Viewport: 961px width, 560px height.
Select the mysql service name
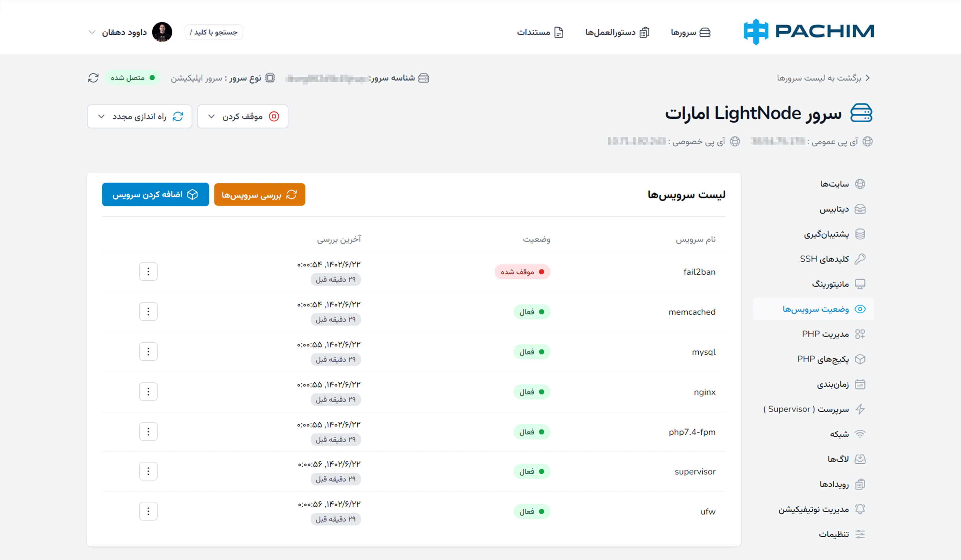tap(704, 352)
